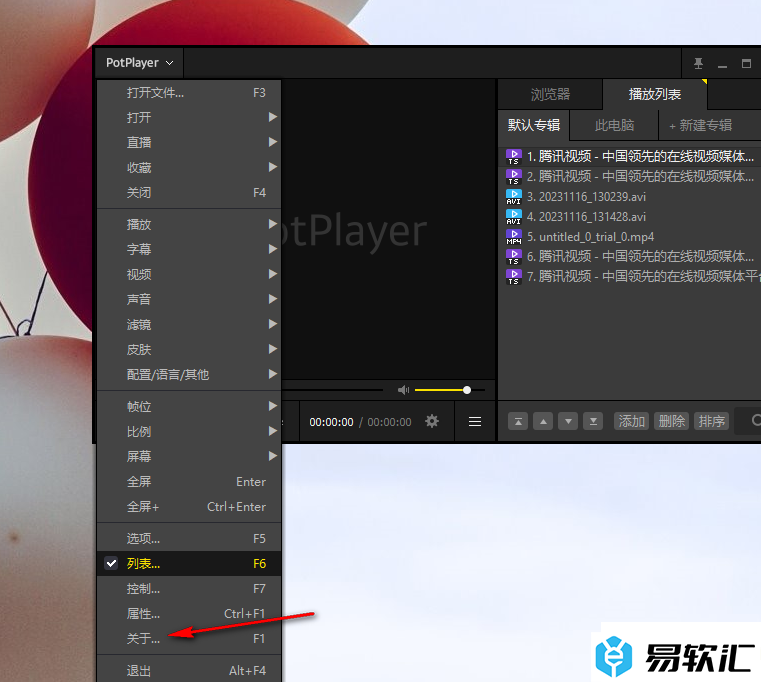Expand the 打开 submenu
The image size is (761, 682).
click(189, 117)
